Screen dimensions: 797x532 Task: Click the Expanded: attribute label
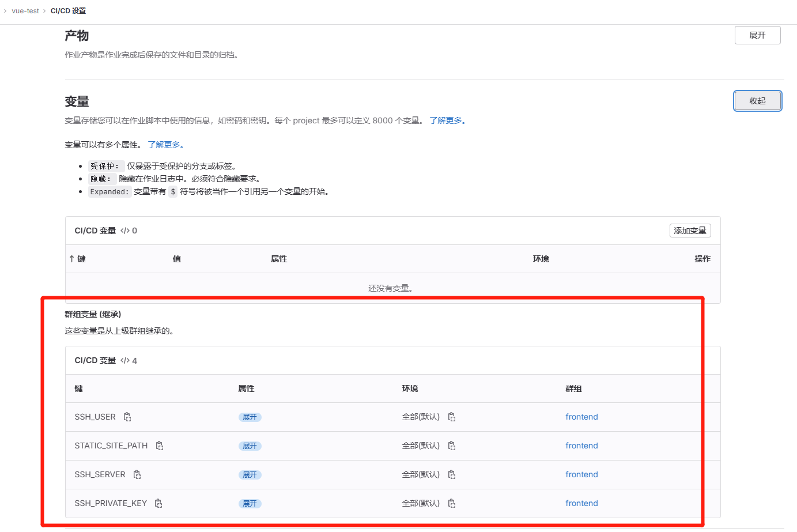pyautogui.click(x=109, y=191)
